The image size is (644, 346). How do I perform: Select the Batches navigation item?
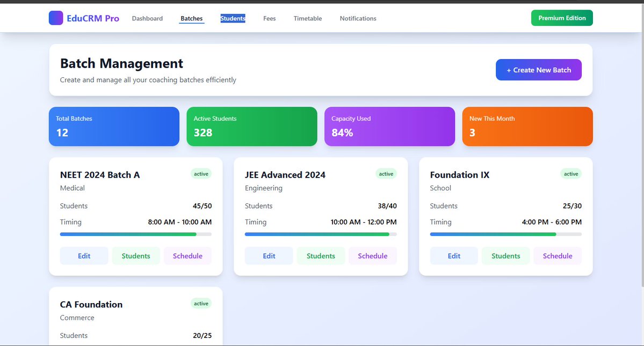click(x=191, y=18)
